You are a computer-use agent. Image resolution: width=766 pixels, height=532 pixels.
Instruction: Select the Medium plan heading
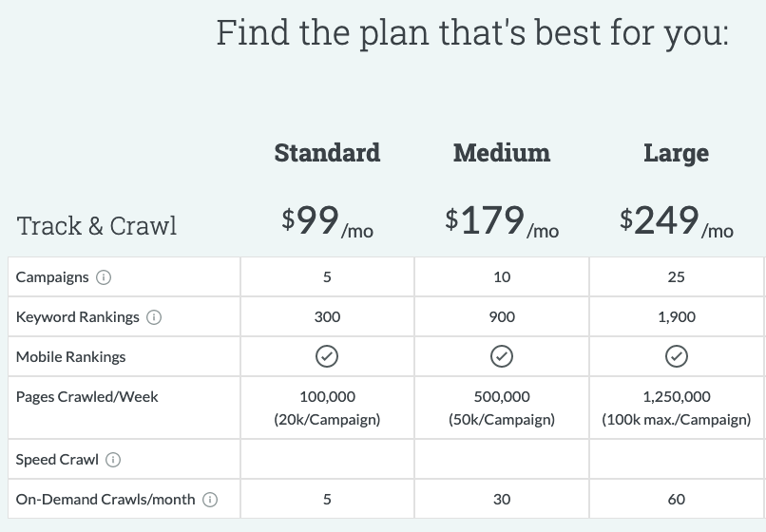[x=502, y=153]
